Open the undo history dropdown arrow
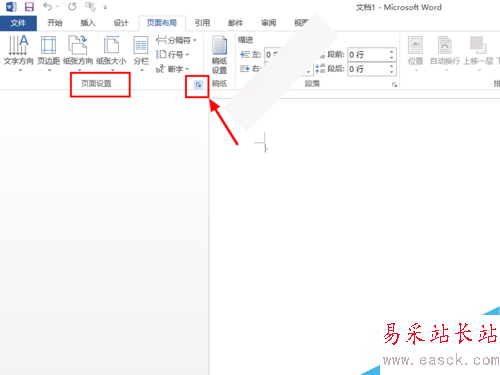The height and width of the screenshot is (375, 500). [x=57, y=7]
